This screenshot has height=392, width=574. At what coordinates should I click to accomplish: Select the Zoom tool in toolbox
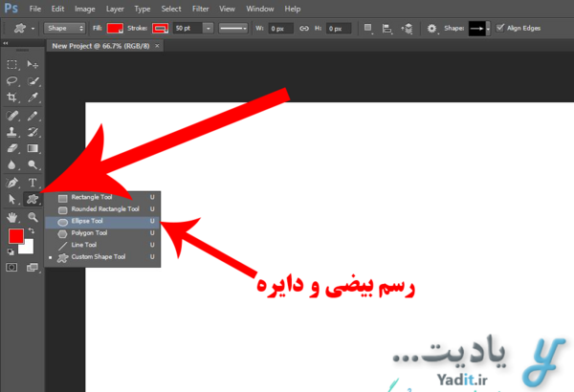[x=33, y=217]
